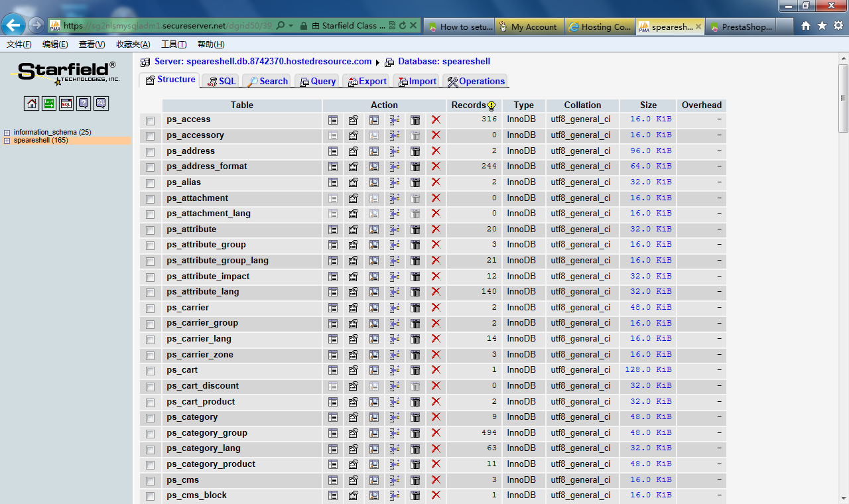Open the ps_address table link

coord(190,151)
